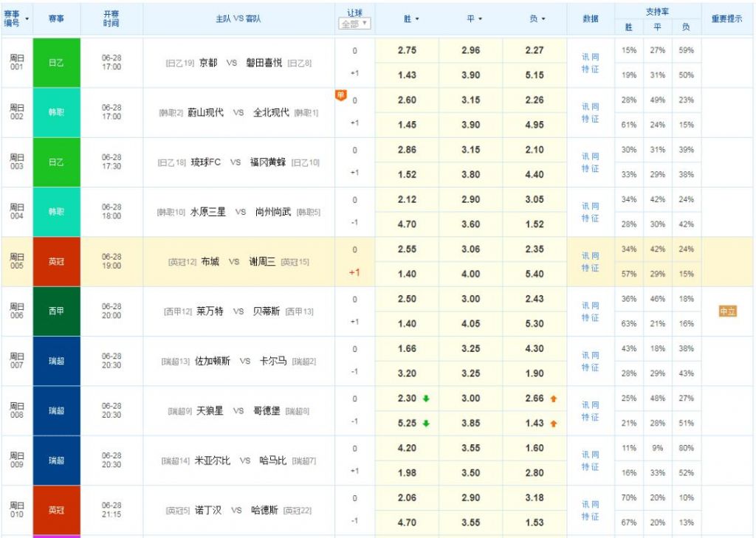Click the 开赛时间 column header
The image size is (756, 538).
111,18
